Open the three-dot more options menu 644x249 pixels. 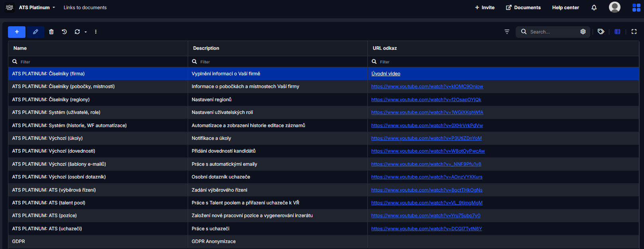tap(96, 32)
